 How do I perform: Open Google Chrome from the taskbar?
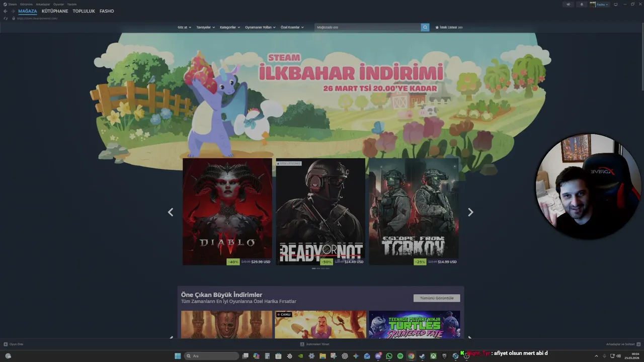point(411,356)
